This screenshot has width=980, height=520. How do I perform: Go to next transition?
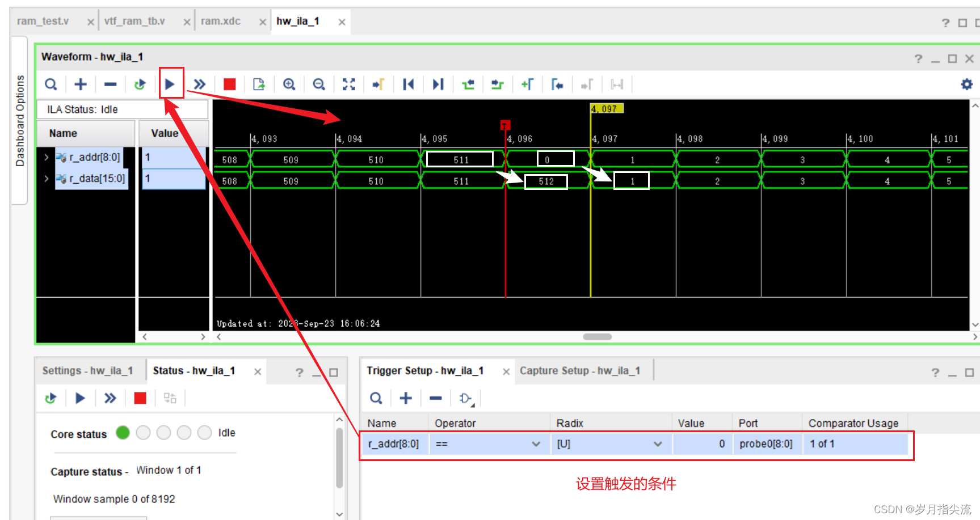[498, 84]
